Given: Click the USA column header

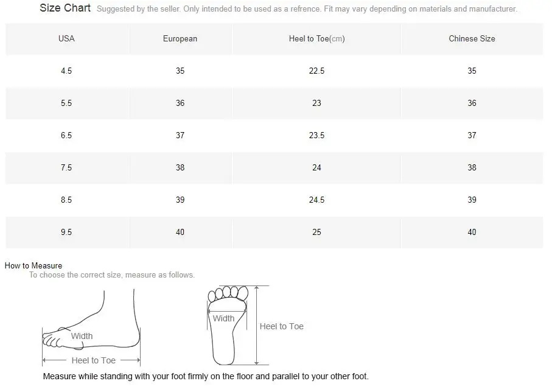Looking at the screenshot, I should (66, 38).
